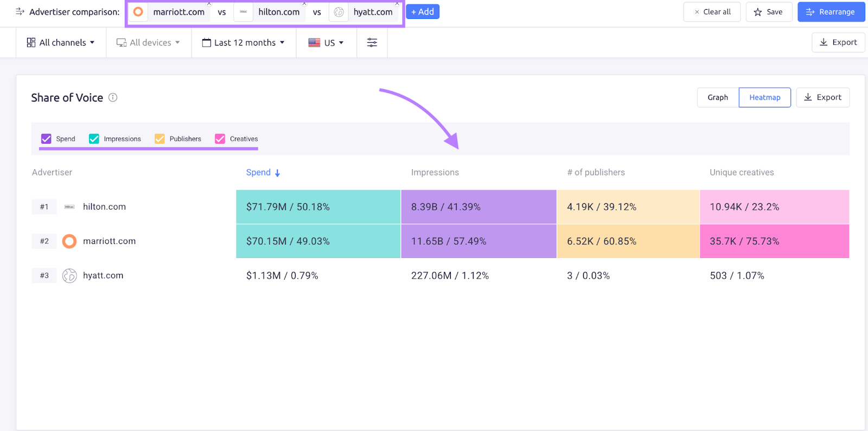Click the Share of Voice heading

[67, 98]
